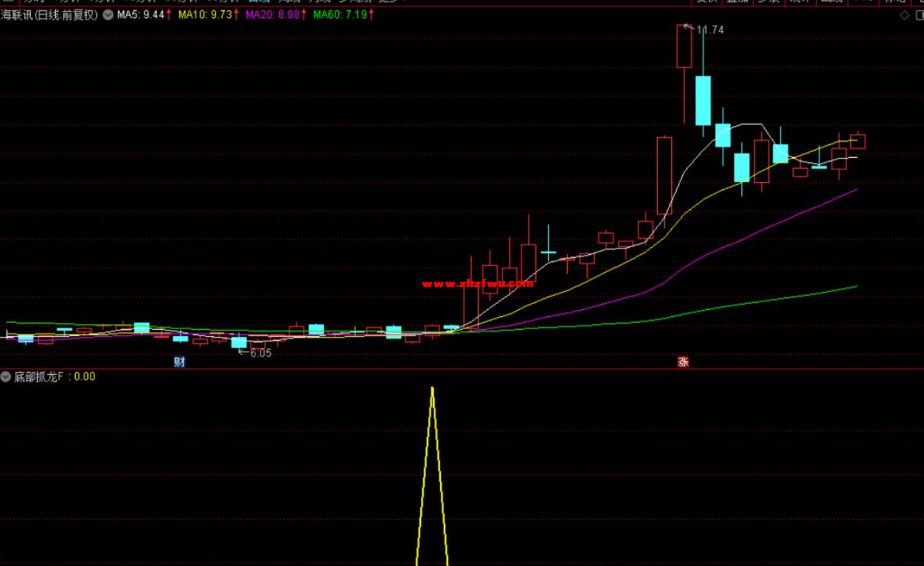Click the 6.05 low price label
924x566 pixels.
pyautogui.click(x=261, y=353)
